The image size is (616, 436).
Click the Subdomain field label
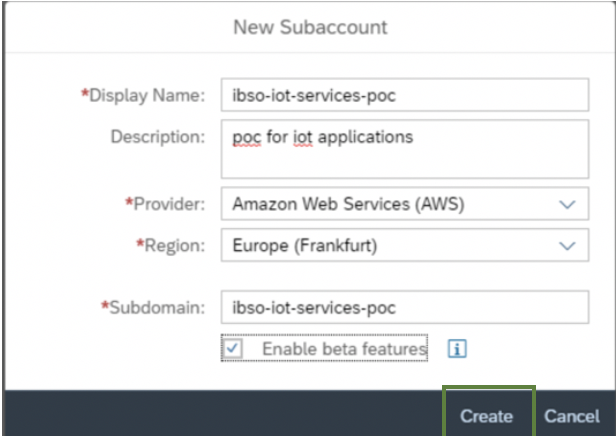(x=153, y=308)
